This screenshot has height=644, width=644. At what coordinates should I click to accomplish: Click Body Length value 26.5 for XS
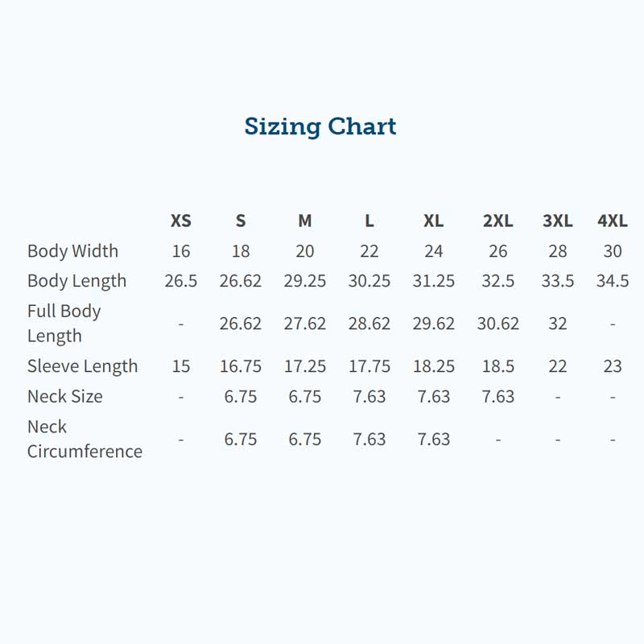tap(181, 281)
